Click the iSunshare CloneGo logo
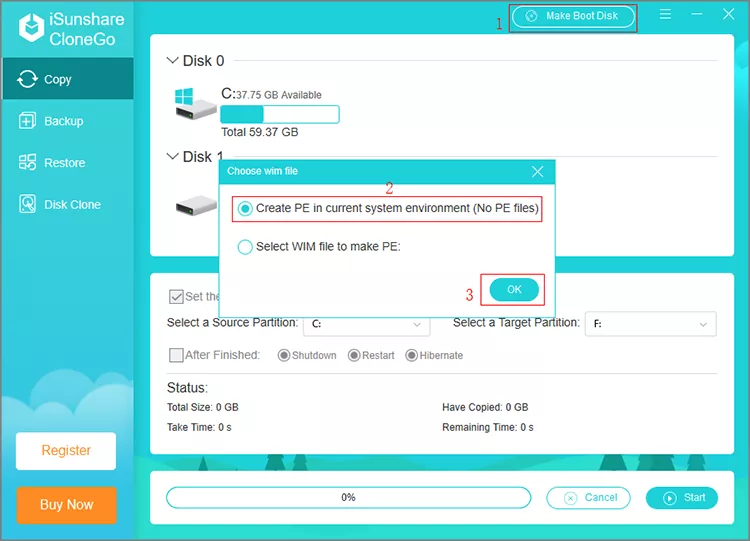 (x=72, y=29)
